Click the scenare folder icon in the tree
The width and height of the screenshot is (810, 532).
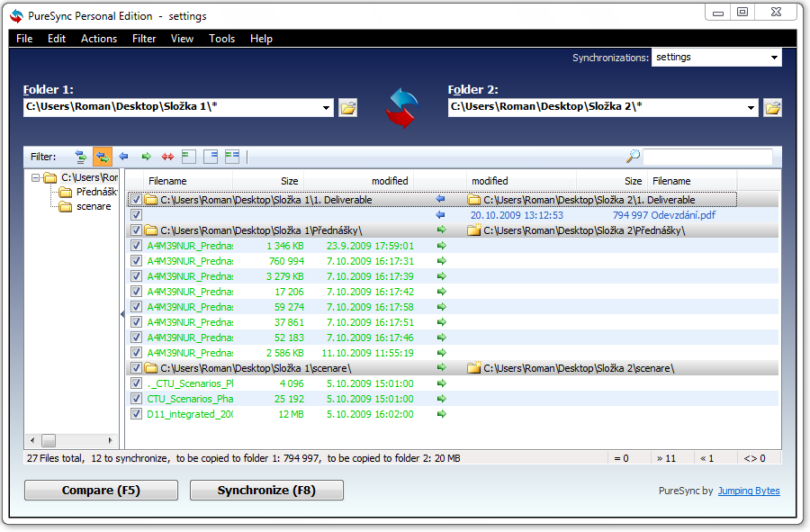point(66,207)
